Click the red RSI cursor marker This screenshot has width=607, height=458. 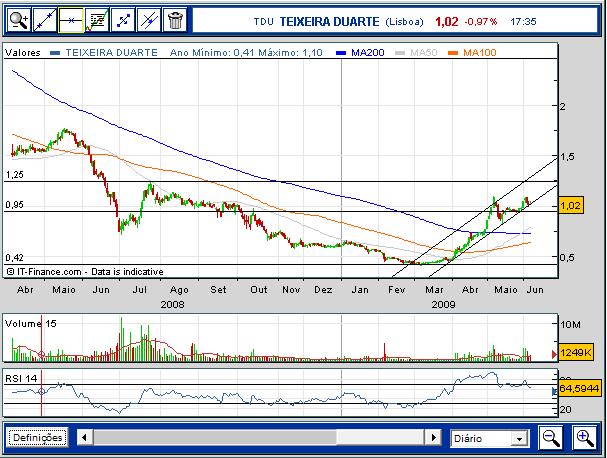pos(41,391)
